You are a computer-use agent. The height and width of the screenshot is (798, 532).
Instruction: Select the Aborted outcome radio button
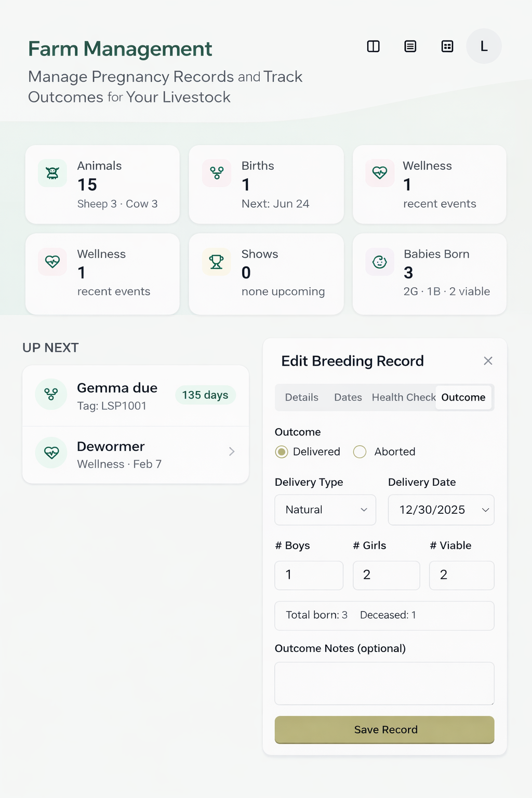(360, 452)
